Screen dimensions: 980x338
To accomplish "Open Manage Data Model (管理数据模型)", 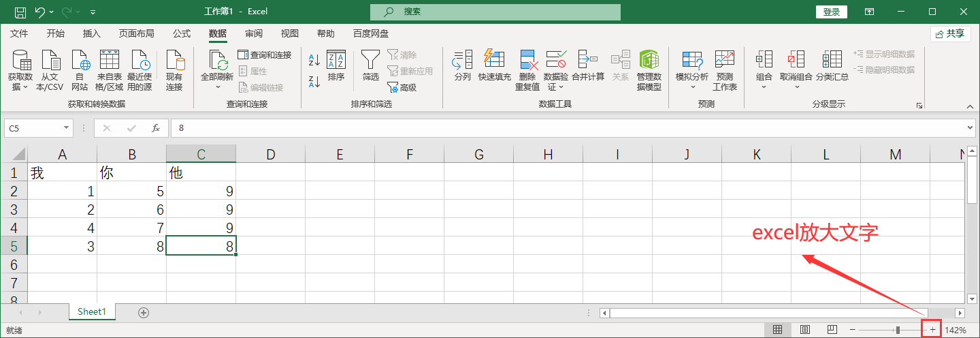I will coord(649,70).
